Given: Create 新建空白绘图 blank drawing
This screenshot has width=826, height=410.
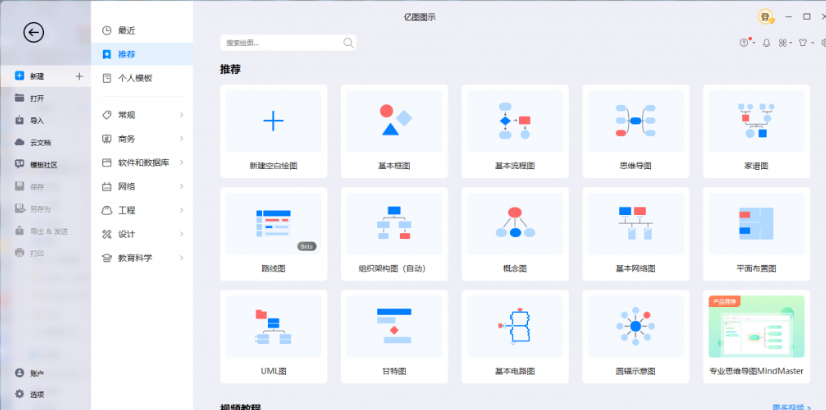Looking at the screenshot, I should tap(273, 131).
